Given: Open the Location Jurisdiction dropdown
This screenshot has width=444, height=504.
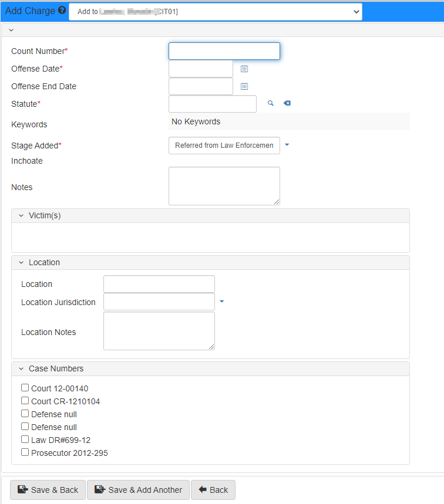Looking at the screenshot, I should (221, 302).
